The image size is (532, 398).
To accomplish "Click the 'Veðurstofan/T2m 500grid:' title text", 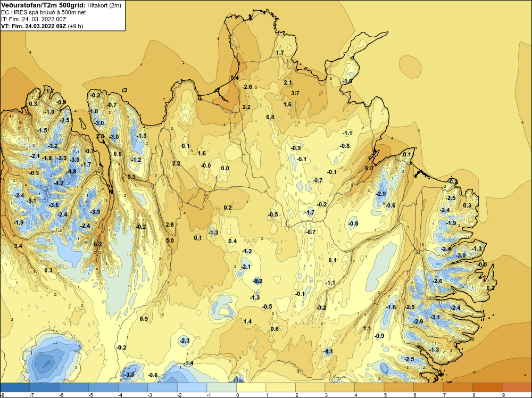I will (x=44, y=5).
